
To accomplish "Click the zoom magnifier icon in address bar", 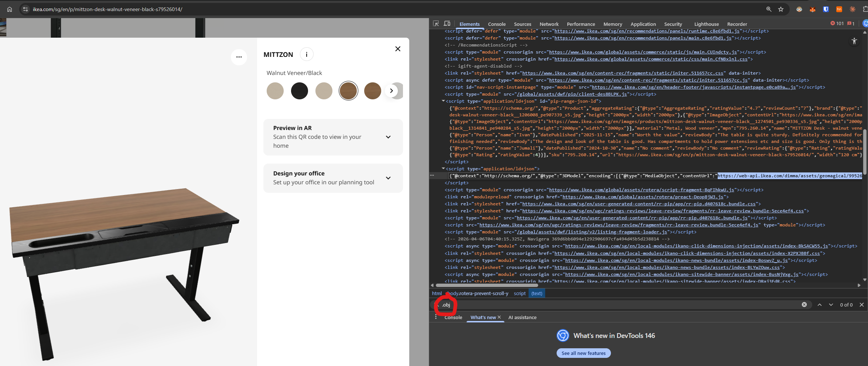I will tap(769, 9).
